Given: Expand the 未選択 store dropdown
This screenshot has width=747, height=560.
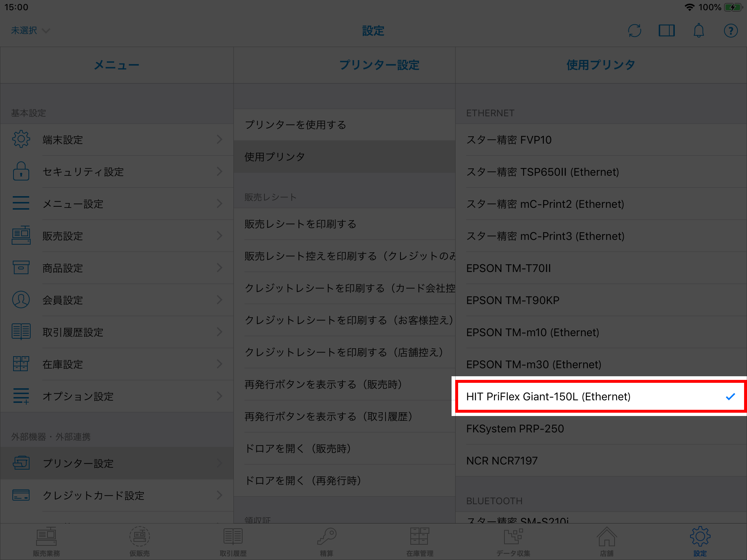Looking at the screenshot, I should point(30,31).
